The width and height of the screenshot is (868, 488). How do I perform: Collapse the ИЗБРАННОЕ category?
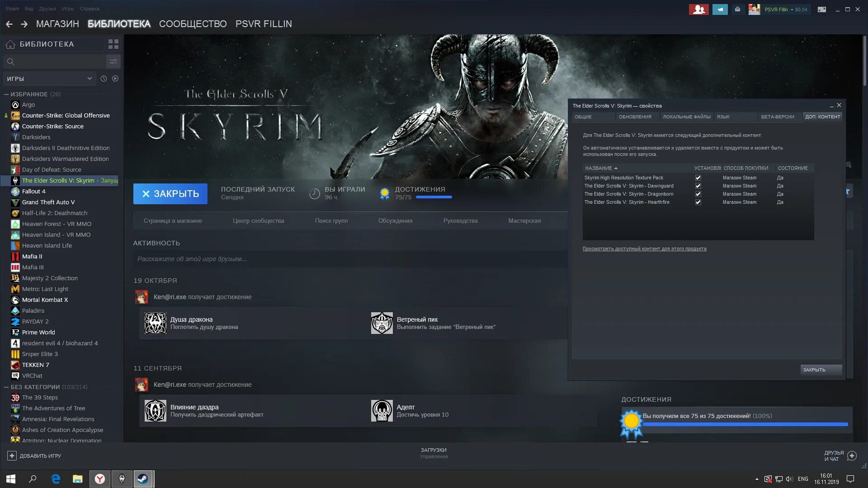[x=6, y=94]
